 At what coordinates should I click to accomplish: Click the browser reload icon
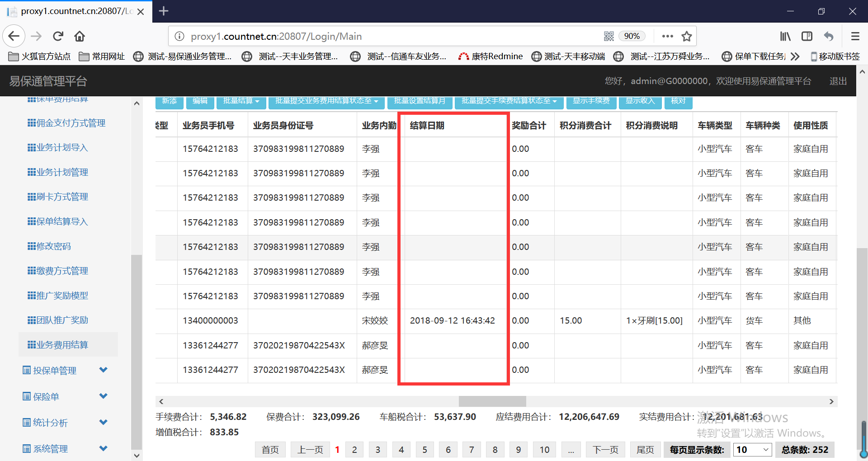click(x=58, y=36)
